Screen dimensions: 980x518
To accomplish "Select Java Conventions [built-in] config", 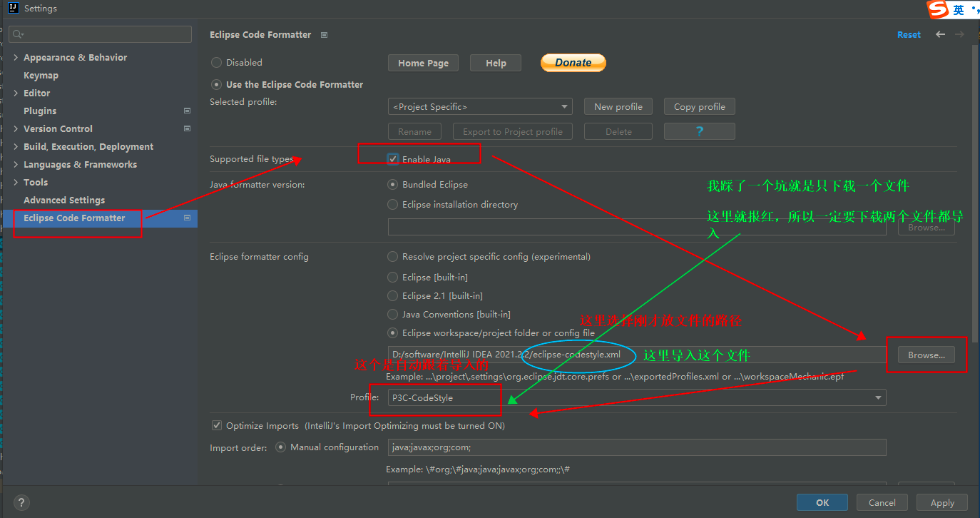I will 392,314.
